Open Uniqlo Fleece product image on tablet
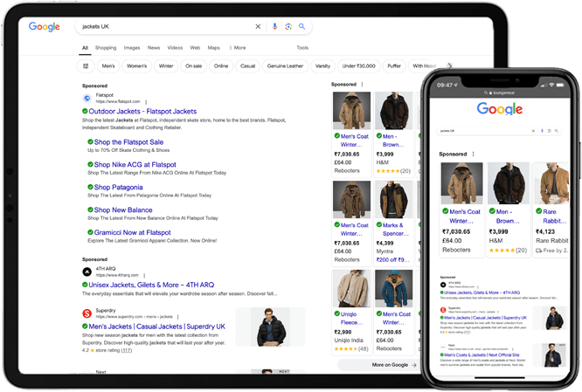This screenshot has width=582, height=392. 351,288
